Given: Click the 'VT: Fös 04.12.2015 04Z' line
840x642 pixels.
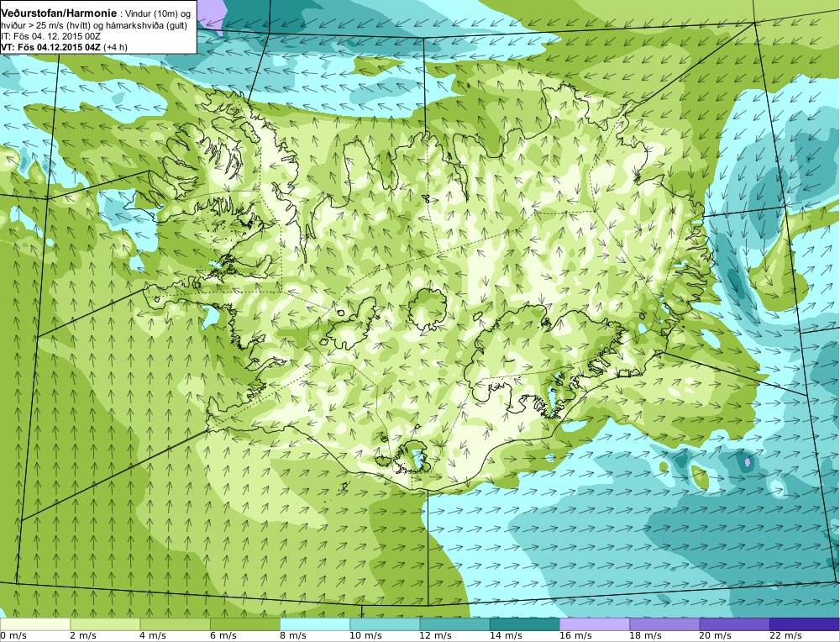Looking at the screenshot, I should [x=50, y=47].
